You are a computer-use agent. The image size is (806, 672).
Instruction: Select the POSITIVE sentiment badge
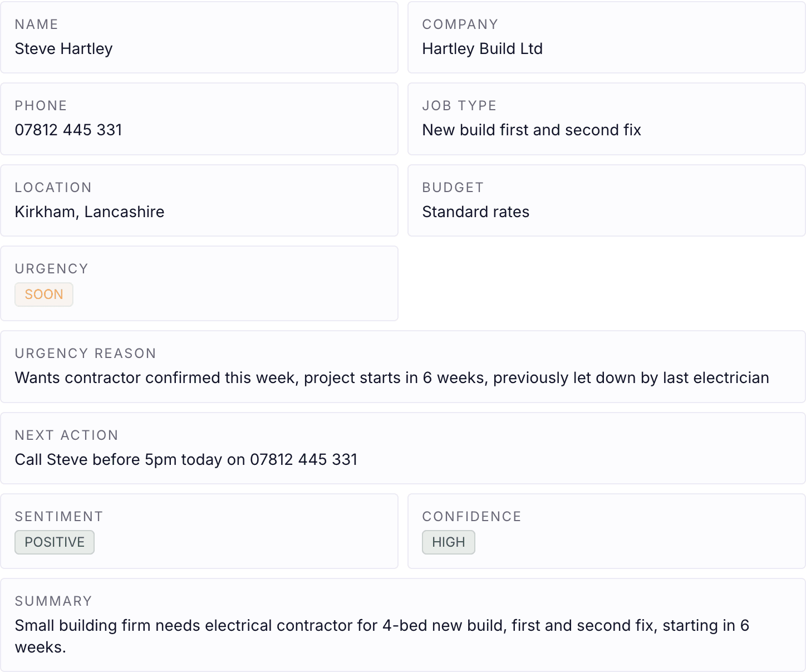[x=55, y=542]
